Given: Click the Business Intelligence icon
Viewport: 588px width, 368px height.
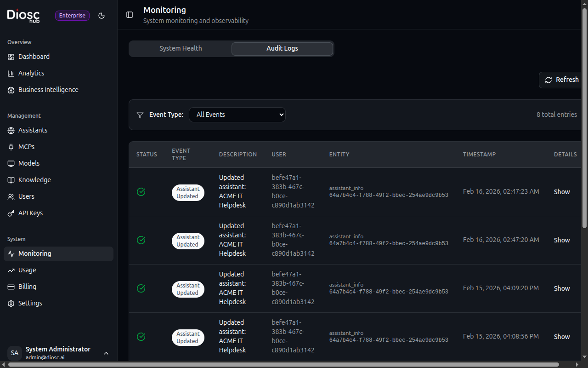Looking at the screenshot, I should (11, 90).
